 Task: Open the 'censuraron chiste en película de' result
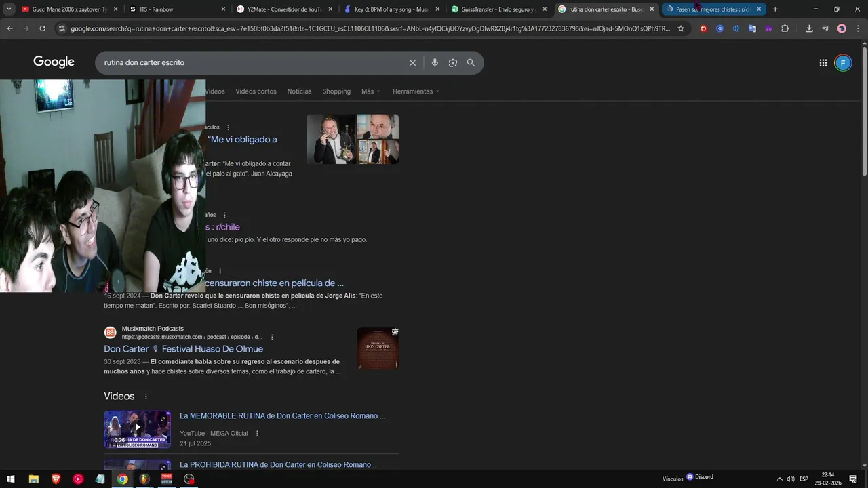[275, 283]
